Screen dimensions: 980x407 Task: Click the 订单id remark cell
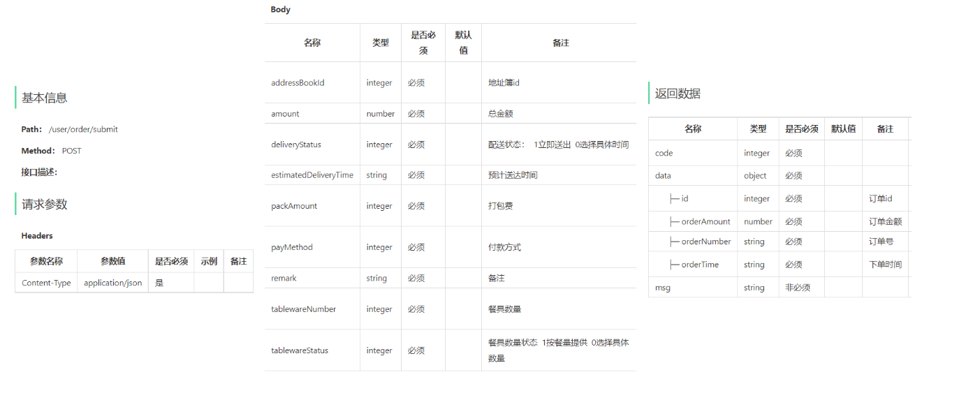pos(886,199)
